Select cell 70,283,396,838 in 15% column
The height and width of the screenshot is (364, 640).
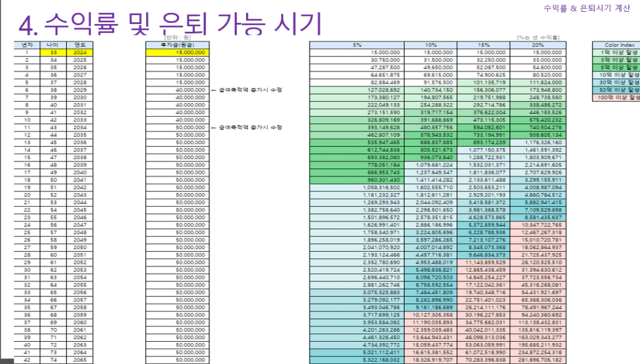(x=483, y=360)
